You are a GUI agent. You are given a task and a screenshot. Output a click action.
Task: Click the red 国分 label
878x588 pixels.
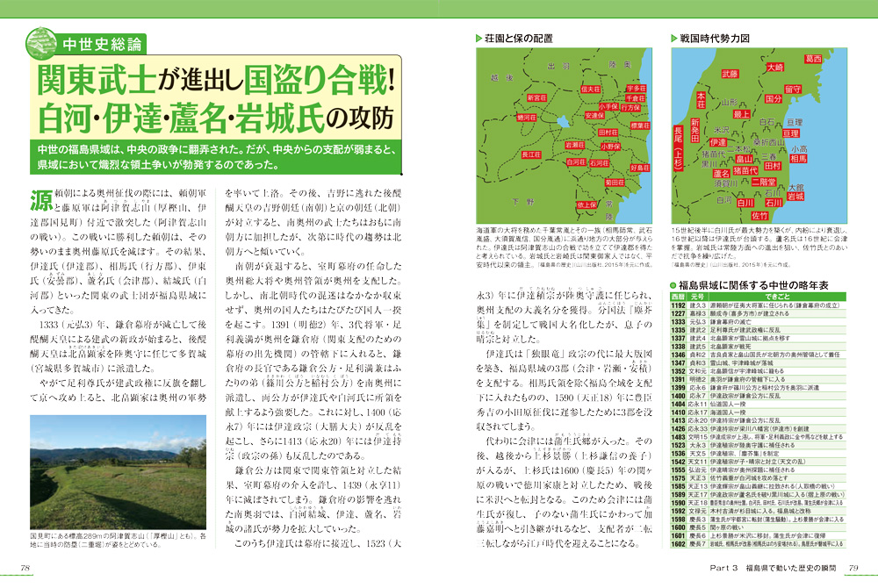click(x=774, y=99)
